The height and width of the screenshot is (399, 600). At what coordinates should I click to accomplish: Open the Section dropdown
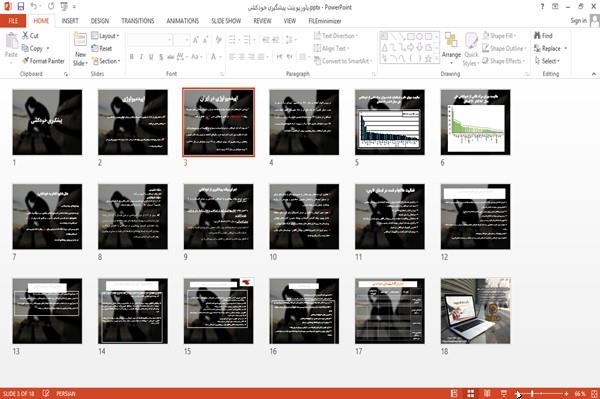pos(106,61)
